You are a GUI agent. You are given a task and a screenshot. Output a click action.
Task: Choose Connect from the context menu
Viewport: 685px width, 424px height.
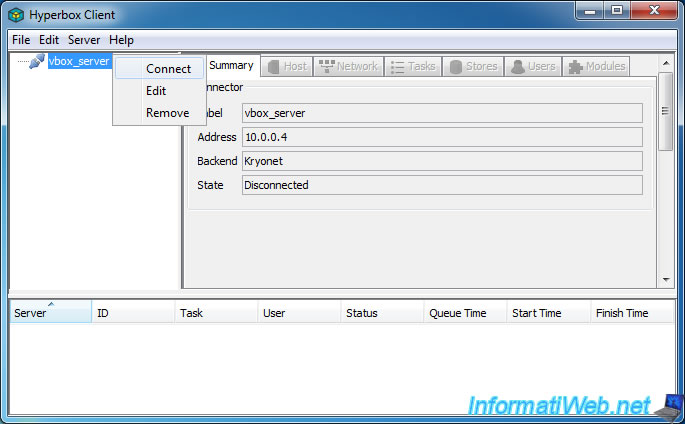[159, 69]
